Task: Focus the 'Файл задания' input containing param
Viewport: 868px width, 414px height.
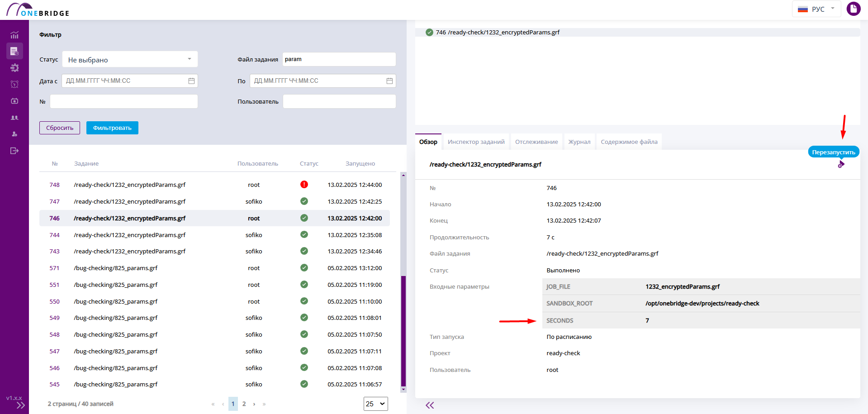Action: [339, 59]
